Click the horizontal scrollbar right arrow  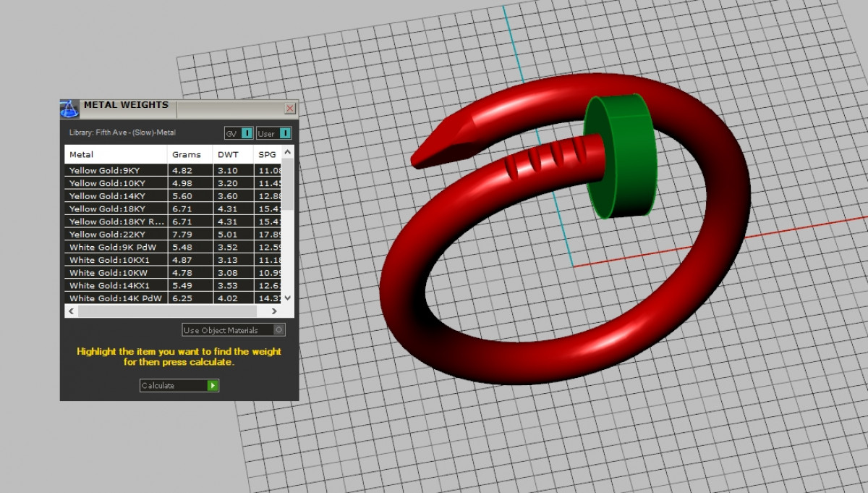click(x=274, y=311)
